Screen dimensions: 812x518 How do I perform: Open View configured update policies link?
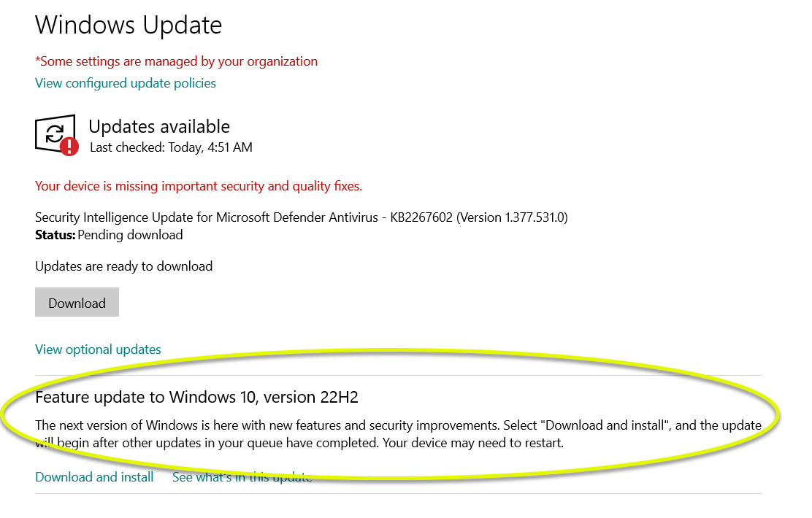(126, 83)
